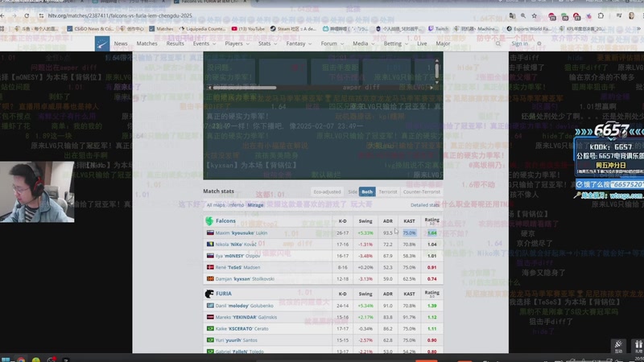Open the YouTube bookmark

point(248,29)
